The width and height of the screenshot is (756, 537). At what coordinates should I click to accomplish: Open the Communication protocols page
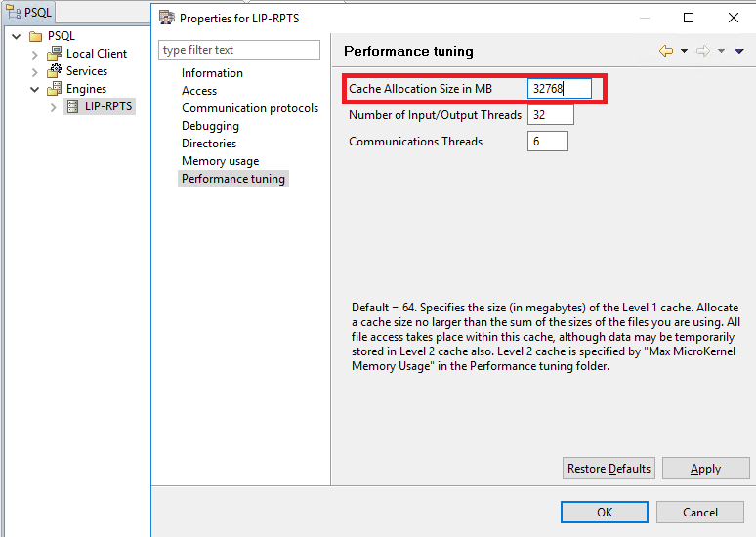250,108
